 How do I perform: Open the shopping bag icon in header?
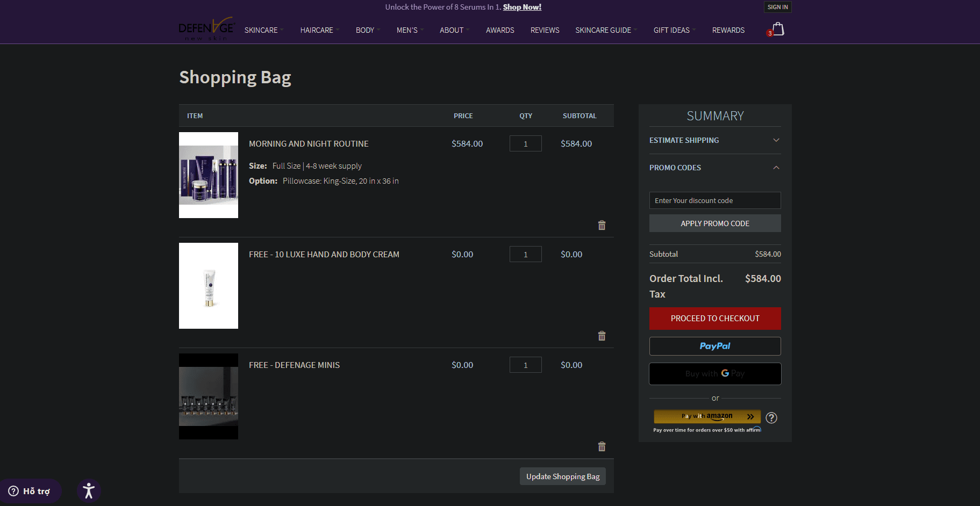pos(778,29)
